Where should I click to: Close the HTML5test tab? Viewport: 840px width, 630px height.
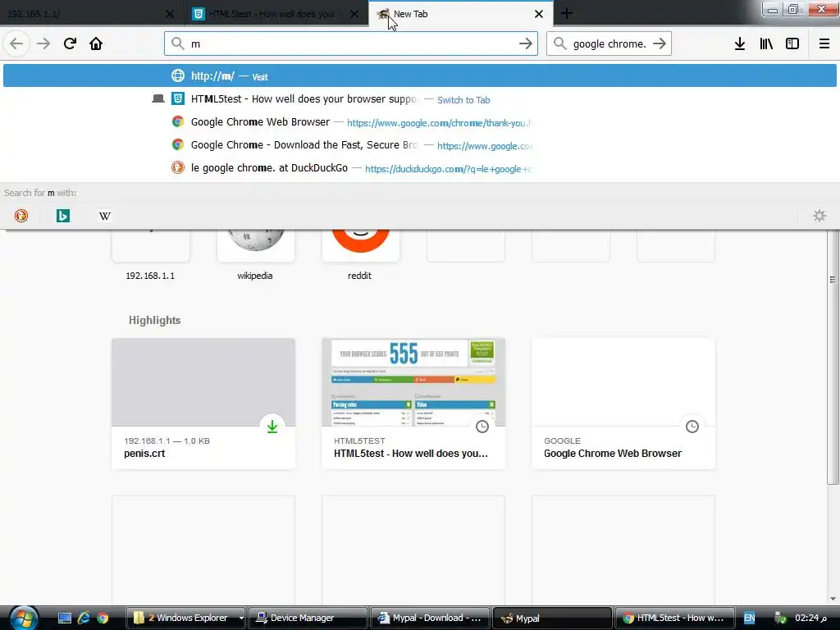pos(354,14)
